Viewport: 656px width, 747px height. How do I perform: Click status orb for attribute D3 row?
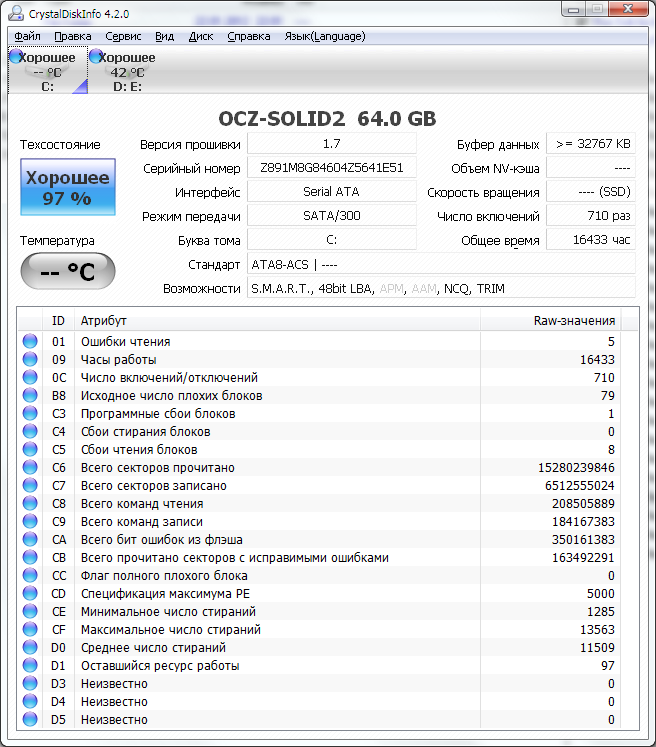tap(30, 683)
